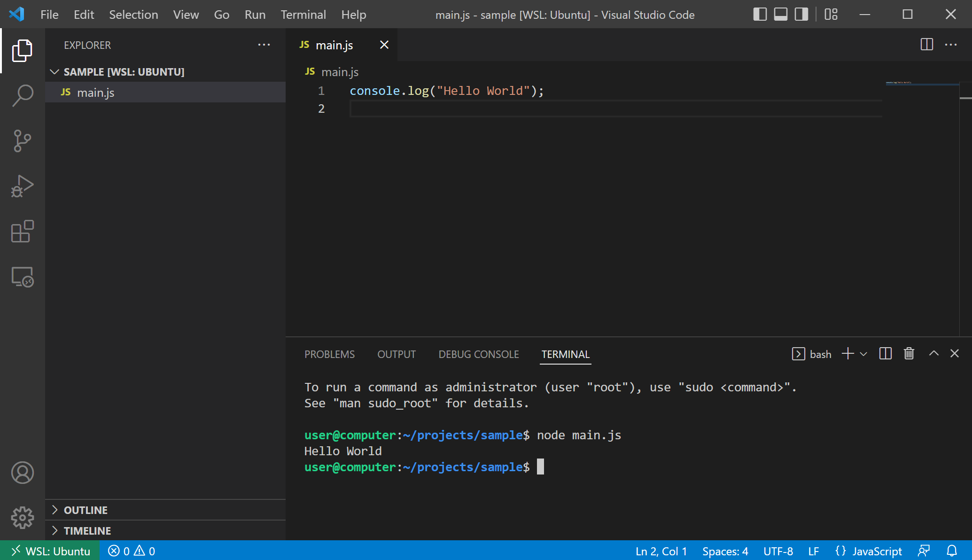
Task: Open the Search view in activity bar
Action: pyautogui.click(x=22, y=95)
